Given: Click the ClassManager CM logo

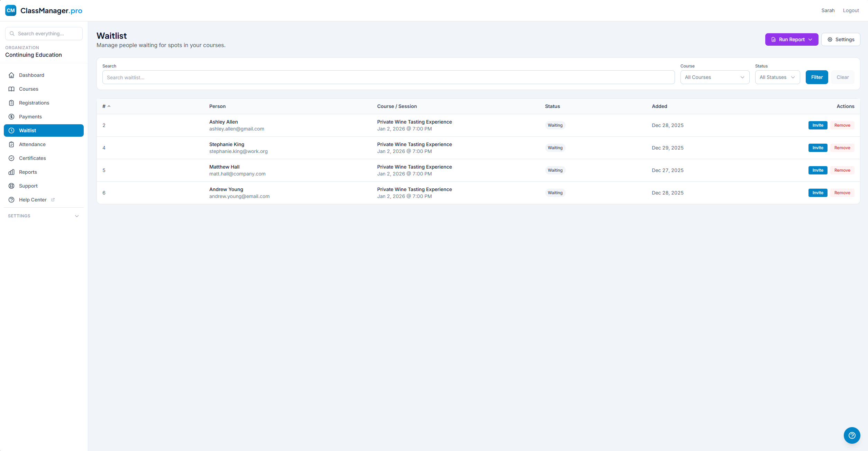Looking at the screenshot, I should tap(10, 10).
